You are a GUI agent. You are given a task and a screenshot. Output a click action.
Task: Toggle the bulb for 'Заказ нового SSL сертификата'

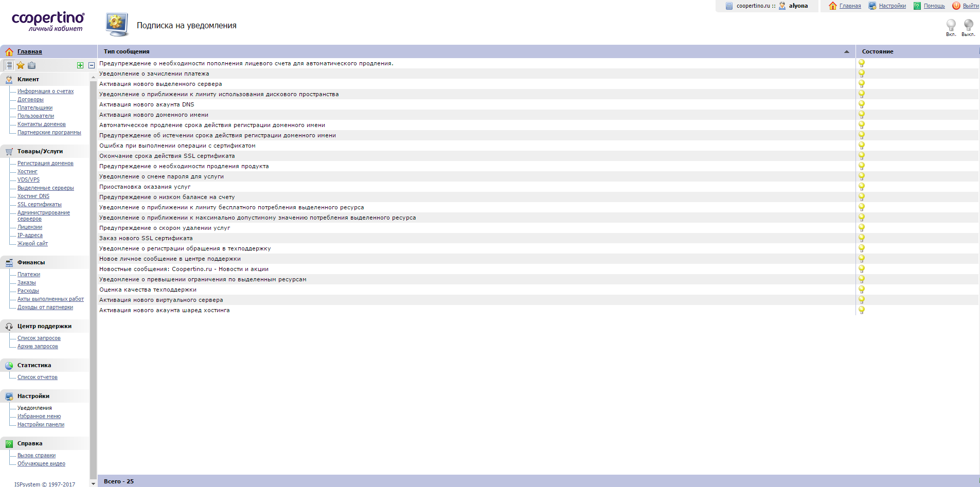862,238
